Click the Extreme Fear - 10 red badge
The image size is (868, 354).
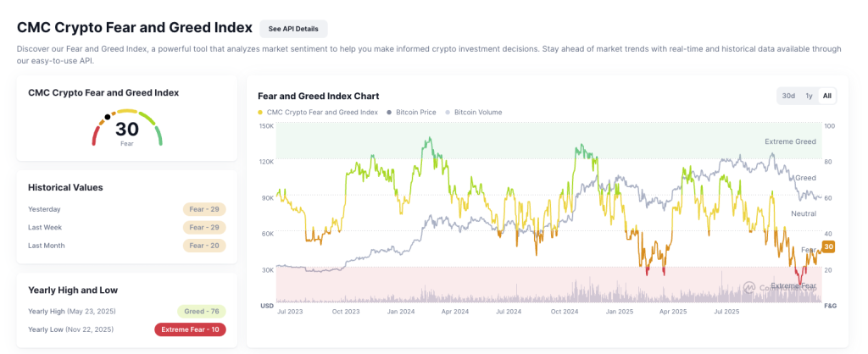click(190, 329)
